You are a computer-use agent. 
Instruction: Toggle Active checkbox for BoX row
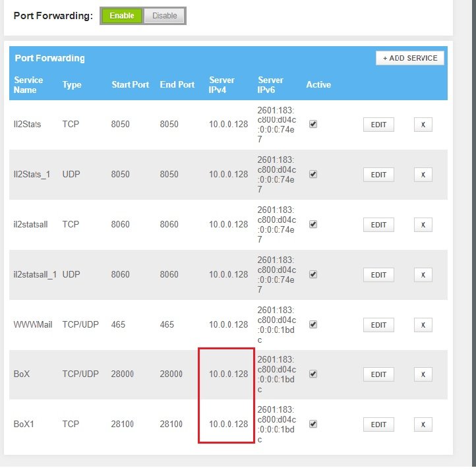(313, 374)
